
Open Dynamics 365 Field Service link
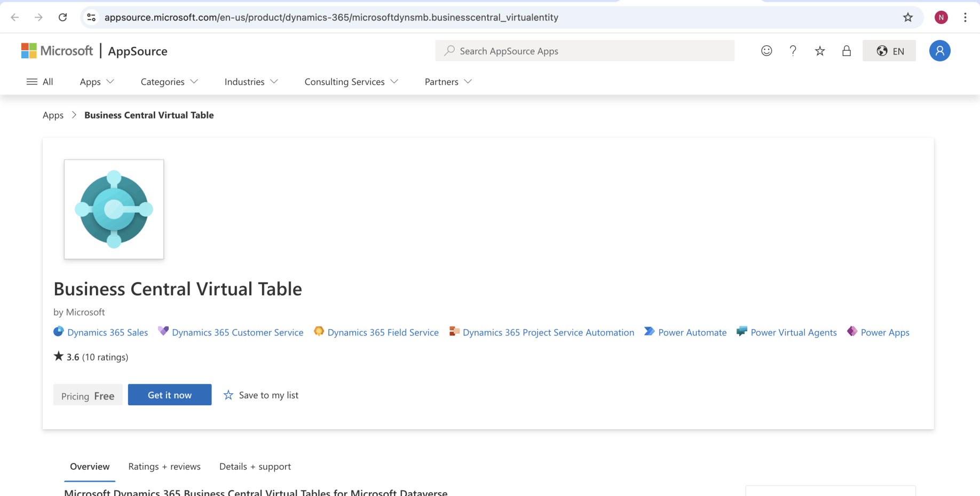coord(383,333)
